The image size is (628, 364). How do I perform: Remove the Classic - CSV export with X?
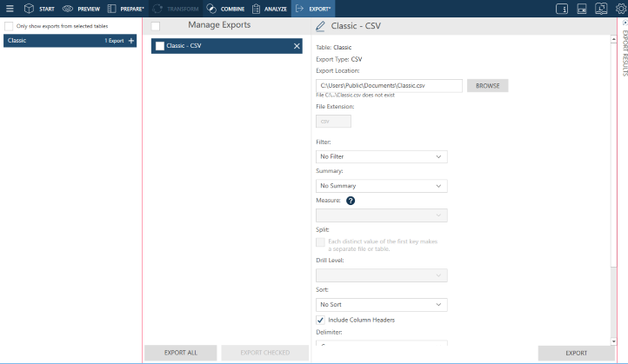point(297,46)
